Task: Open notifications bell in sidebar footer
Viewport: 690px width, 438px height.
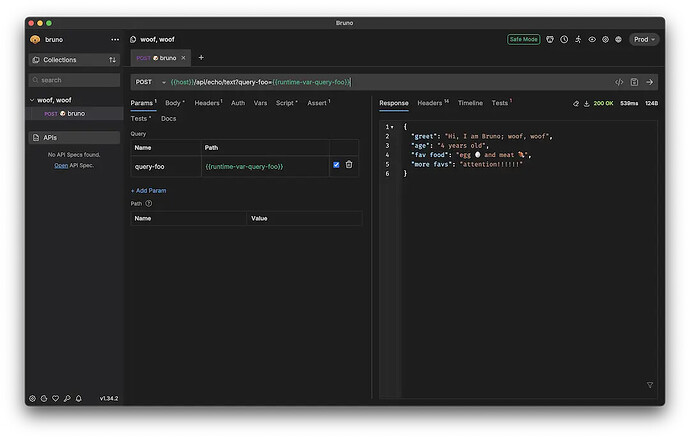Action: click(x=79, y=398)
